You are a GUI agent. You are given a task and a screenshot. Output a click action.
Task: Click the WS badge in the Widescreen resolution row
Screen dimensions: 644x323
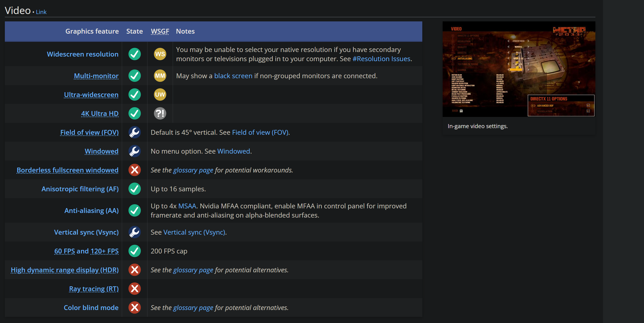160,54
